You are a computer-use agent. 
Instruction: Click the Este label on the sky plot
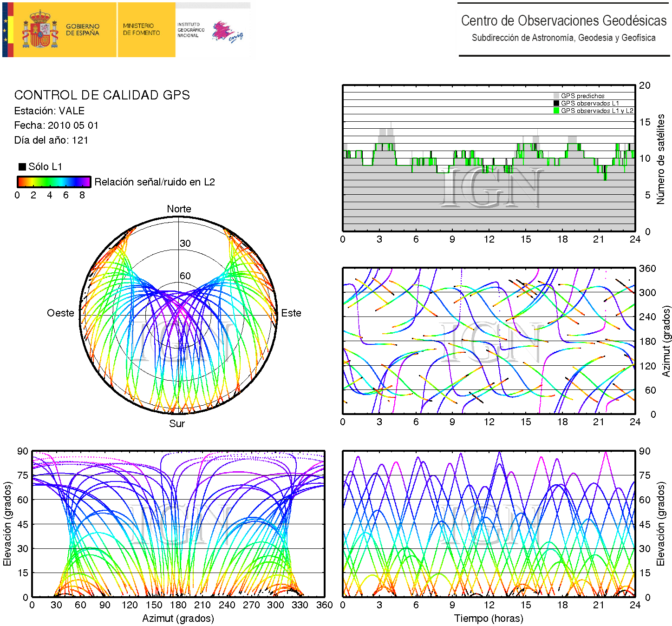pos(291,313)
